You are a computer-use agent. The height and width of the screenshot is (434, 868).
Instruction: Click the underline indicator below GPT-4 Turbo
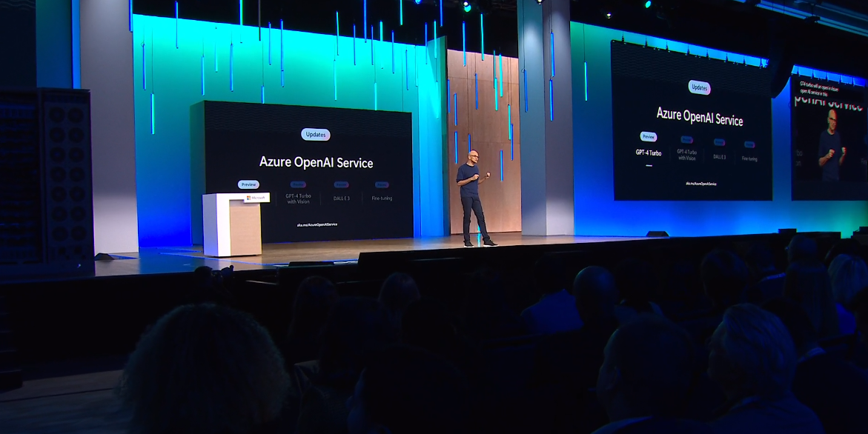(x=649, y=165)
